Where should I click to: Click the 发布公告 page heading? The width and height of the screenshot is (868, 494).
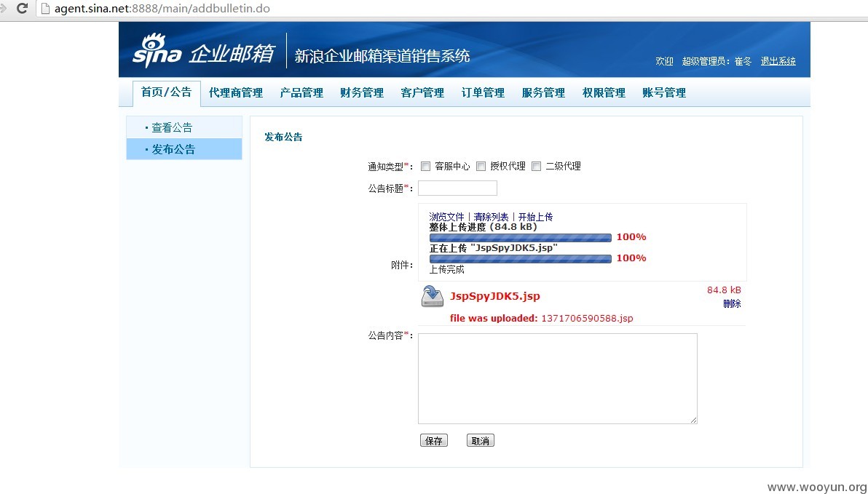coord(283,138)
